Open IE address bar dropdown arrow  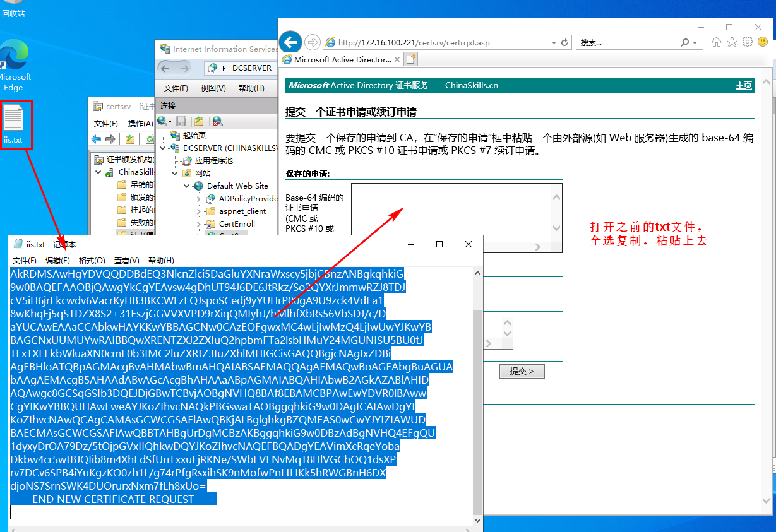tap(554, 43)
